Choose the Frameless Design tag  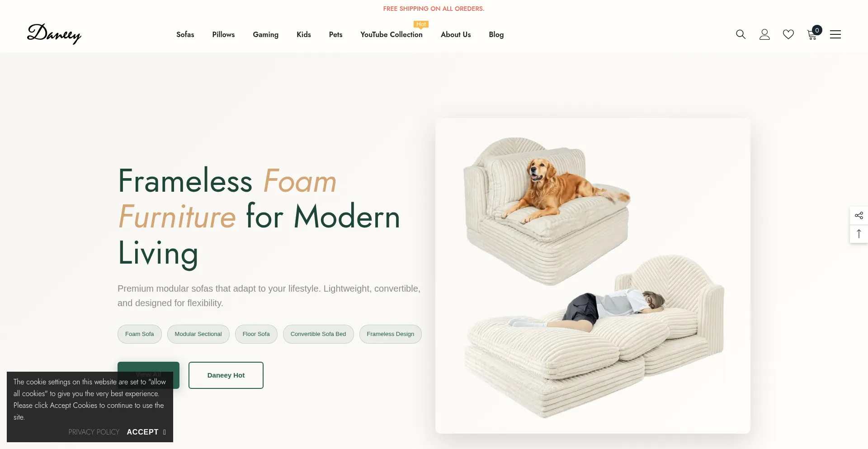[x=391, y=334]
